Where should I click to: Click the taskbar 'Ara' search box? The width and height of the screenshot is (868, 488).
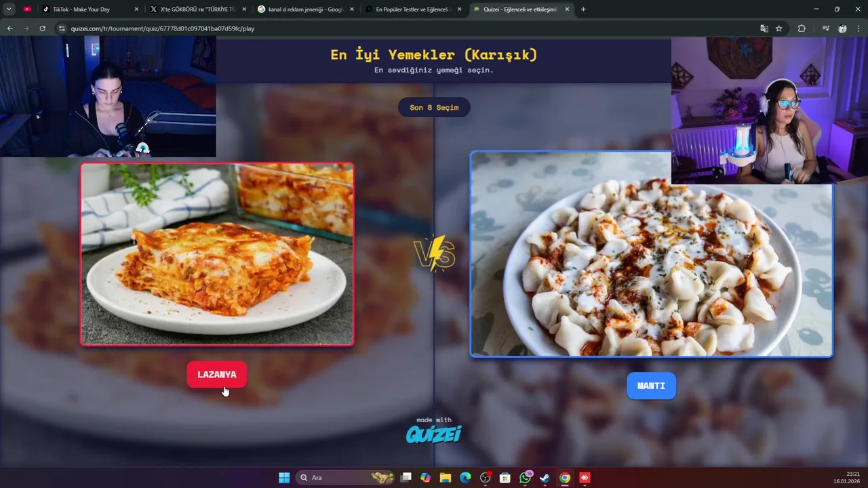(347, 478)
